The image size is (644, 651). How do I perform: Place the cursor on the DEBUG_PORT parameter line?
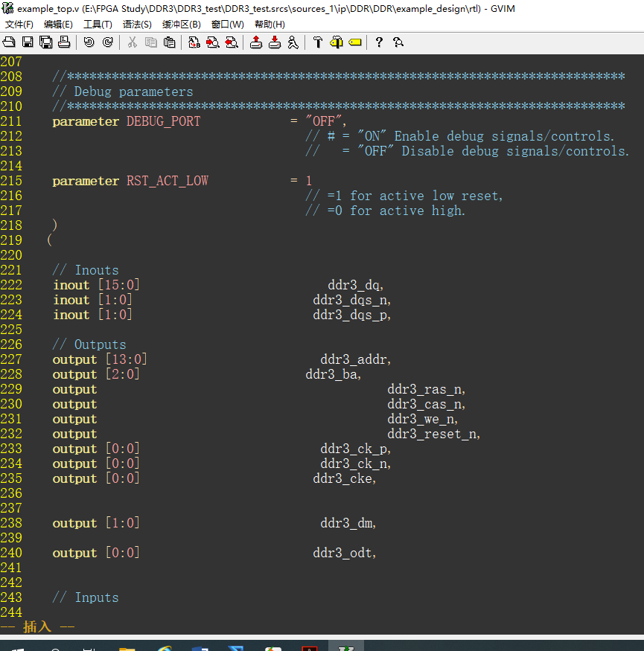(200, 121)
